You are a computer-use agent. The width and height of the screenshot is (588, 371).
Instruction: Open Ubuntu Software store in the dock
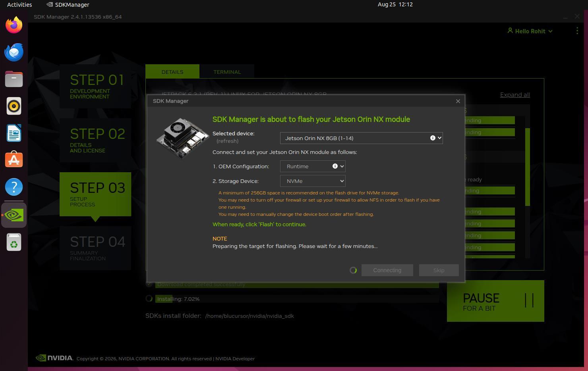tap(14, 160)
